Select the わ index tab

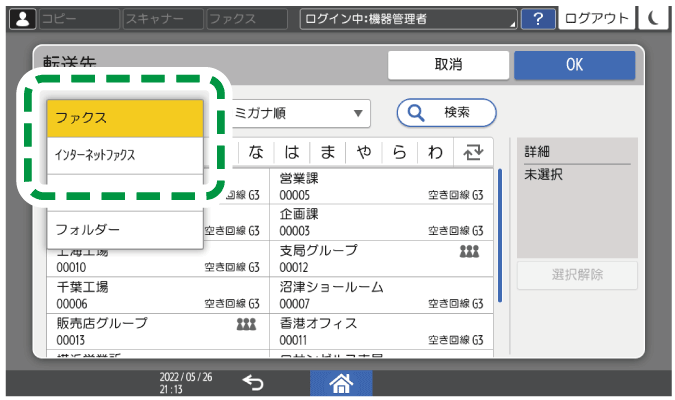[435, 152]
